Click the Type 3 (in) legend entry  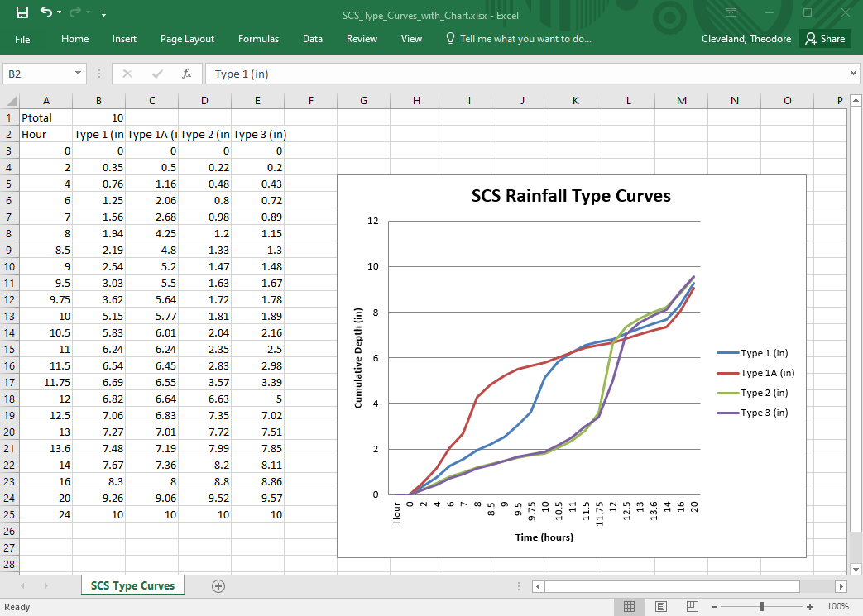[x=752, y=413]
